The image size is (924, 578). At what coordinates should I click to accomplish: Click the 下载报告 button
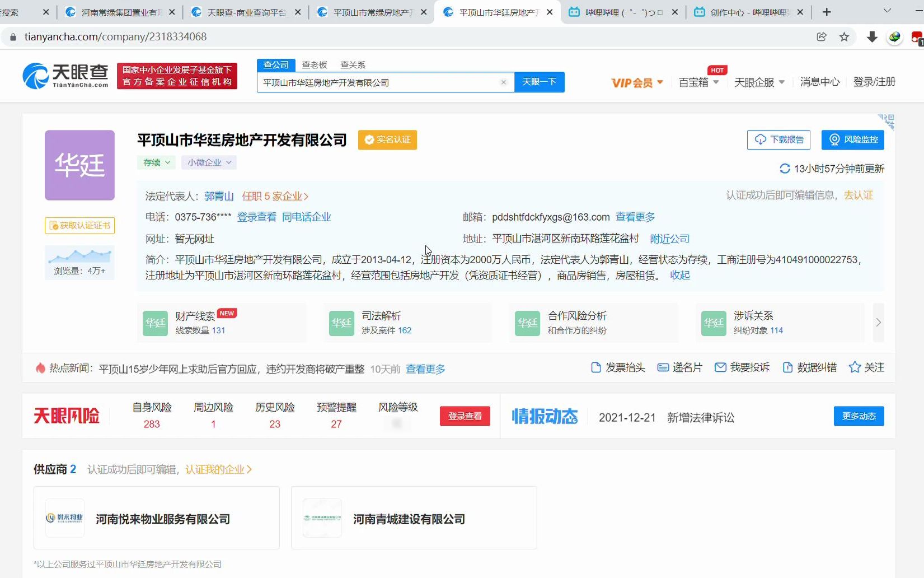click(x=778, y=139)
